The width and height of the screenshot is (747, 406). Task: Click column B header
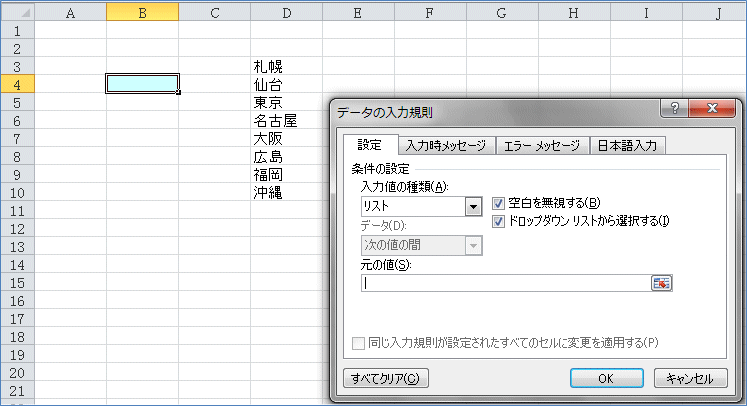(x=142, y=12)
